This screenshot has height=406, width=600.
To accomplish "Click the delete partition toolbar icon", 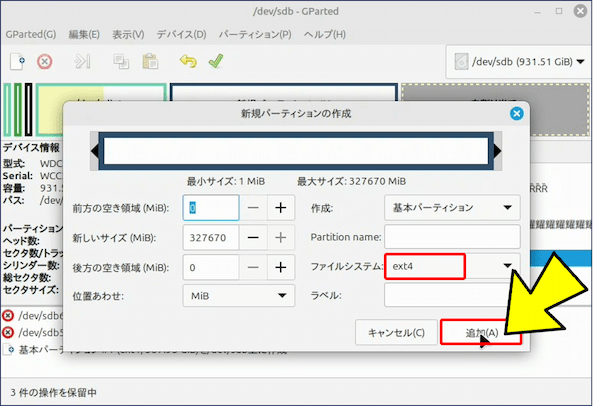I will 44,62.
